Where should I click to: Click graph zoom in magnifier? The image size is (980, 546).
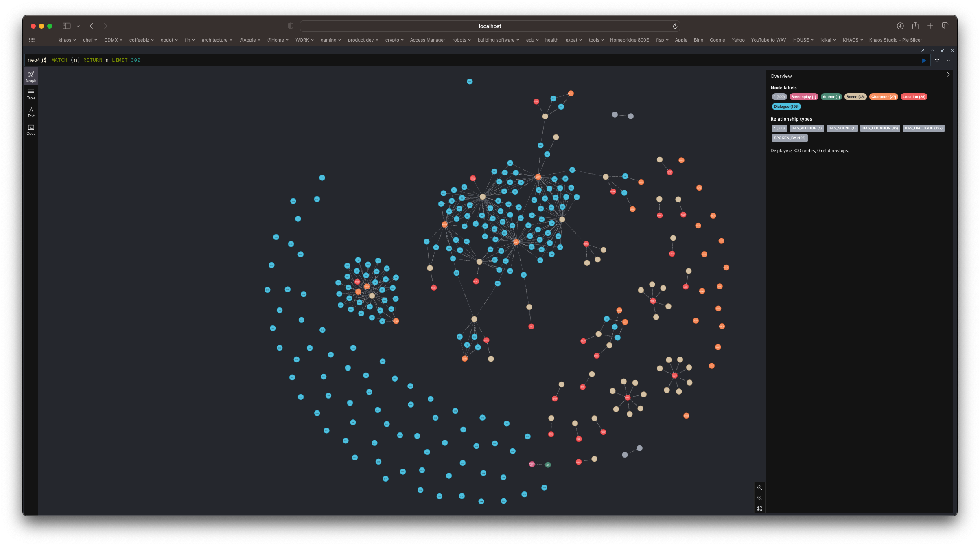coord(759,488)
